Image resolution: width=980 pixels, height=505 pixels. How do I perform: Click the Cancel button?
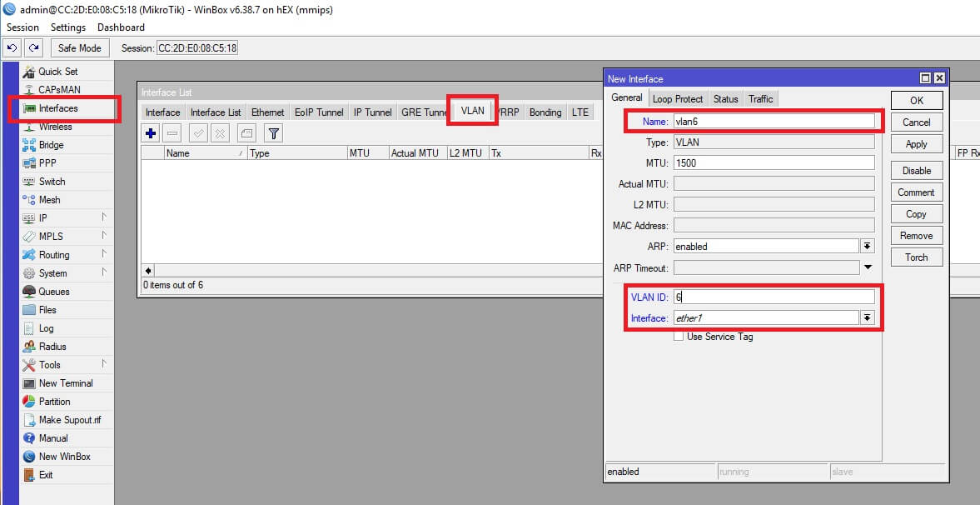[916, 122]
